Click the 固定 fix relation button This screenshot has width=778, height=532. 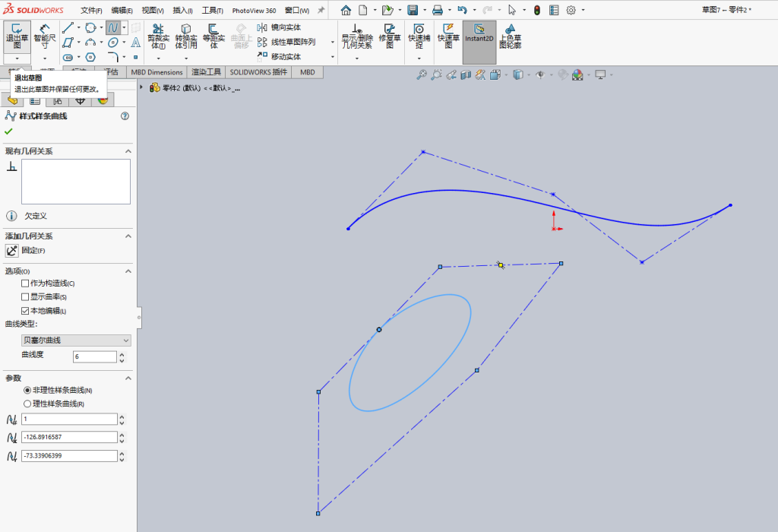pyautogui.click(x=12, y=251)
